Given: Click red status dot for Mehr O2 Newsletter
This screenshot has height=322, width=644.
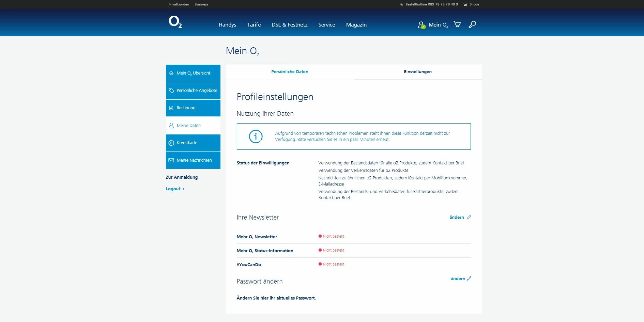Looking at the screenshot, I should (x=320, y=236).
